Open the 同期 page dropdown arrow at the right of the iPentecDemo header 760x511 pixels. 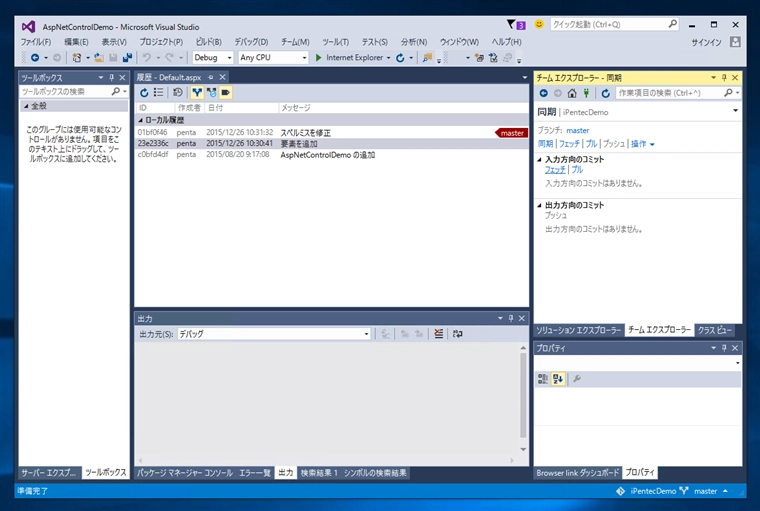pyautogui.click(x=735, y=111)
